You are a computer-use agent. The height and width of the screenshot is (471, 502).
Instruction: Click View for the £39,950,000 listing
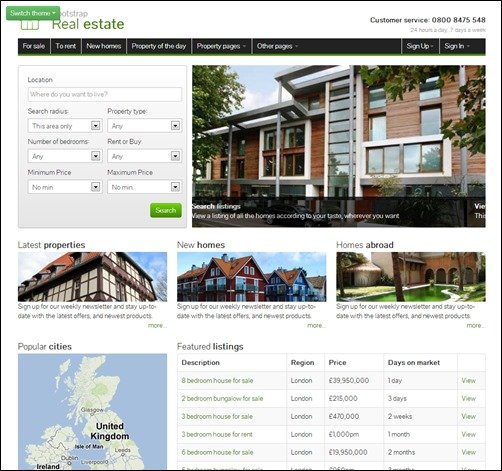[x=468, y=380]
